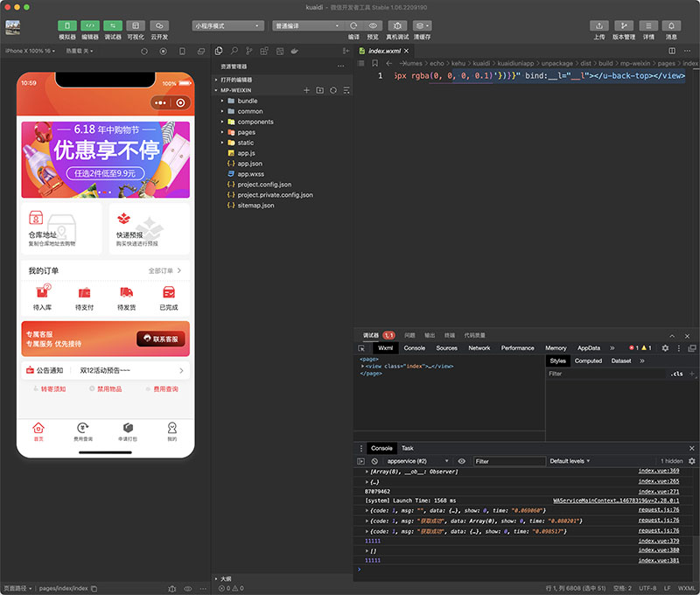Click the 上传 upload button
Image resolution: width=700 pixels, height=595 pixels.
(x=599, y=26)
